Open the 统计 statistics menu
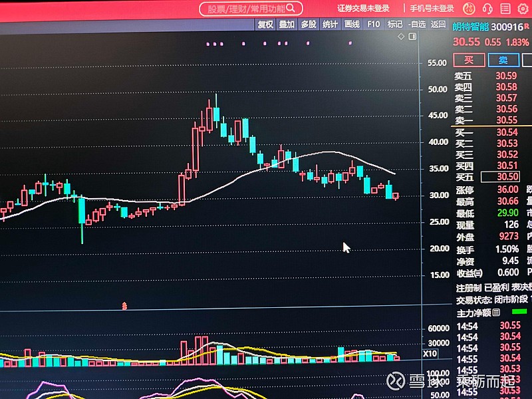532x399 pixels. coord(330,25)
